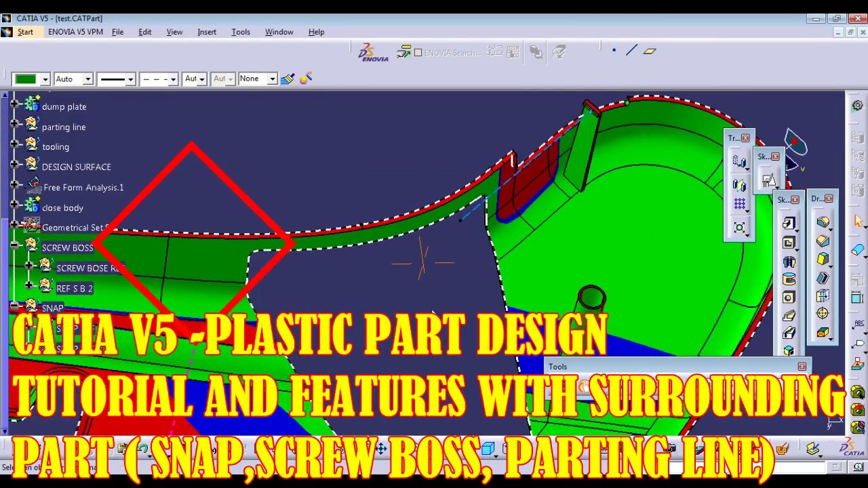Image resolution: width=868 pixels, height=488 pixels.
Task: Close the Transformations floating toolbar
Action: click(x=745, y=138)
